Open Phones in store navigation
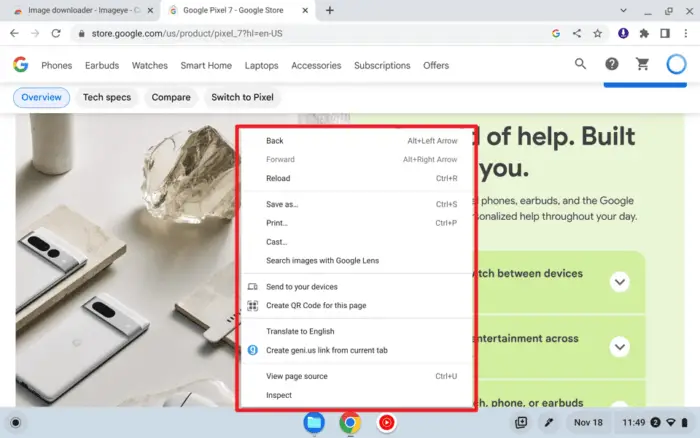This screenshot has height=438, width=700. coord(57,65)
